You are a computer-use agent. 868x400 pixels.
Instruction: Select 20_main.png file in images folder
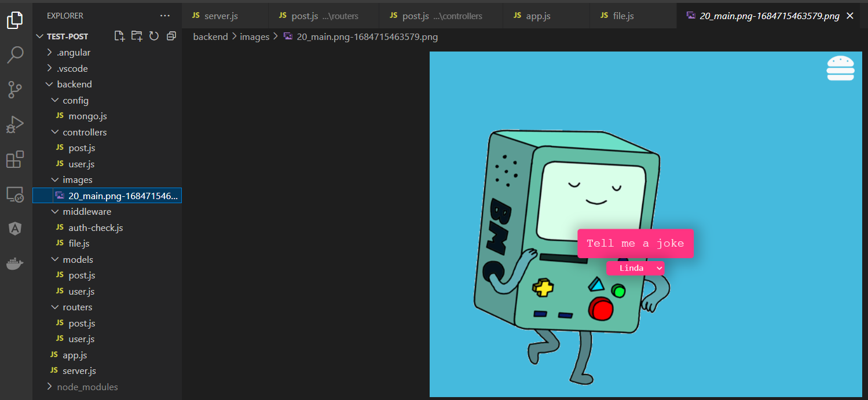107,196
